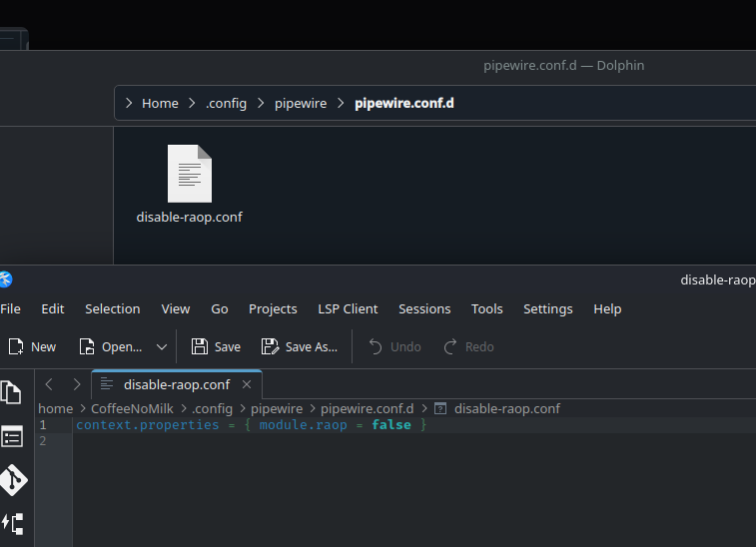Click home in Kate path breadcrumb

click(x=56, y=408)
